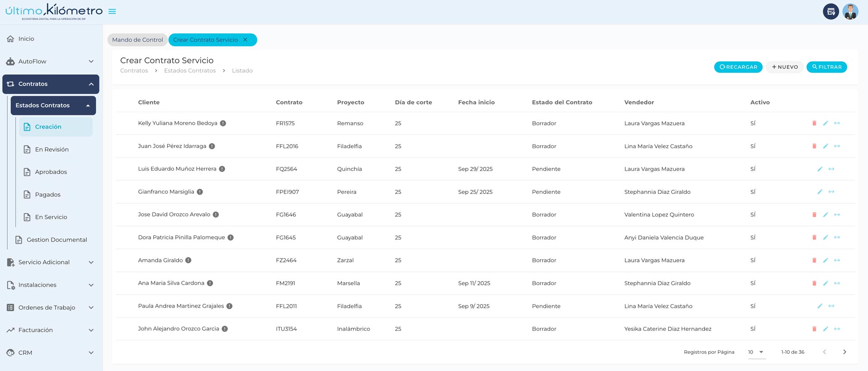The height and width of the screenshot is (371, 868).
Task: Click info icon next to Ana Maria Silva Cardona
Action: tap(210, 283)
